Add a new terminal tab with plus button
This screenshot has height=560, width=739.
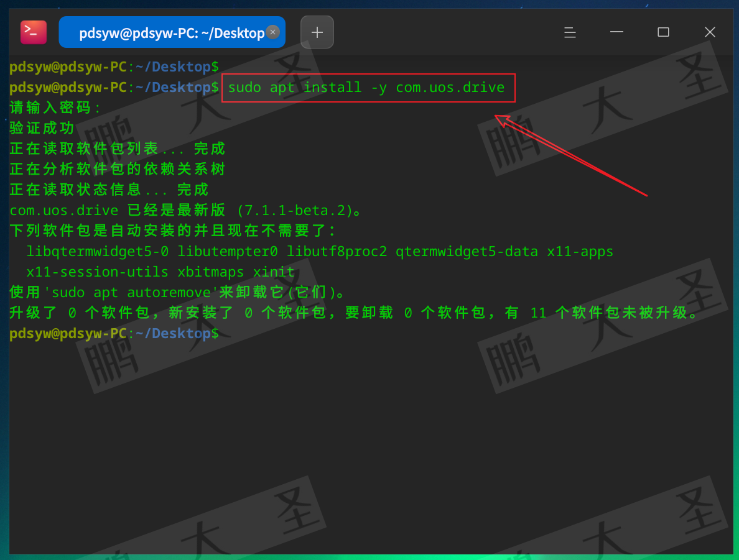click(x=317, y=32)
